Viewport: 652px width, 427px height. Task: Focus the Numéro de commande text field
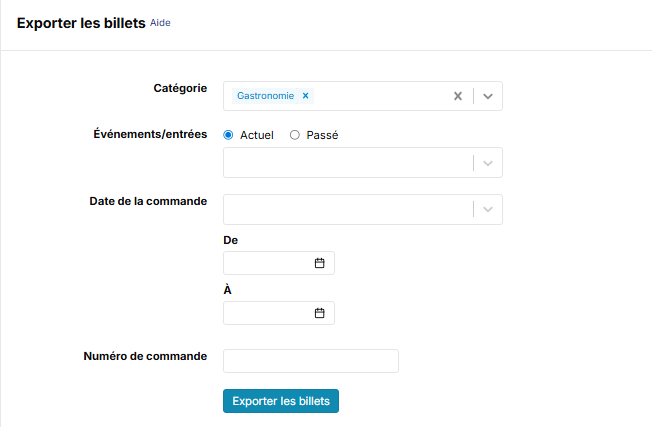pos(310,361)
